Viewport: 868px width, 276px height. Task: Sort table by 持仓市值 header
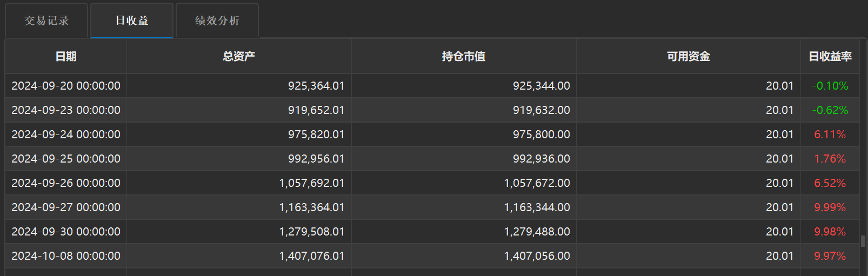click(x=464, y=56)
